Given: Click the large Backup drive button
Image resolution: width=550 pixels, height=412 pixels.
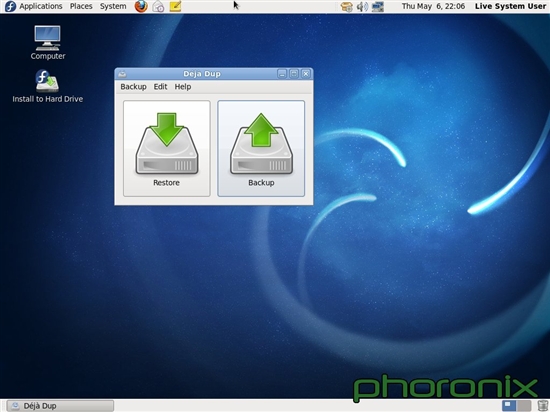Looking at the screenshot, I should click(261, 148).
